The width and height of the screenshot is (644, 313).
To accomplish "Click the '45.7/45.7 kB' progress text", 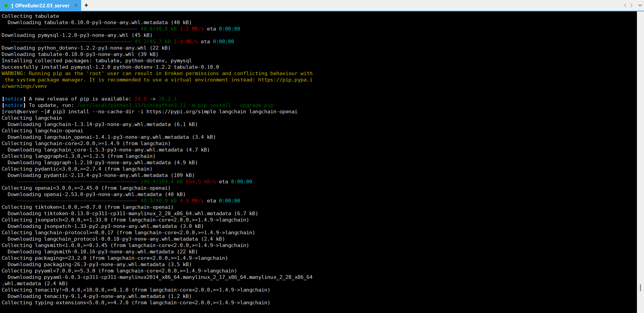I will pos(153,42).
